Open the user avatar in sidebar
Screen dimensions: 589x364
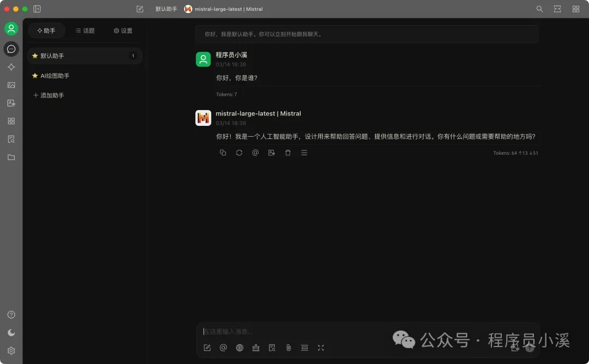[11, 28]
